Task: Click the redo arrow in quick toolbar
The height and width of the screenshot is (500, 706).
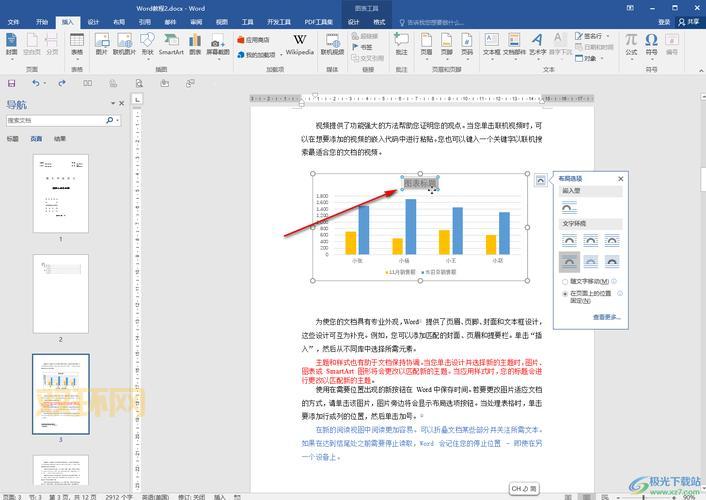Action: pyautogui.click(x=60, y=84)
